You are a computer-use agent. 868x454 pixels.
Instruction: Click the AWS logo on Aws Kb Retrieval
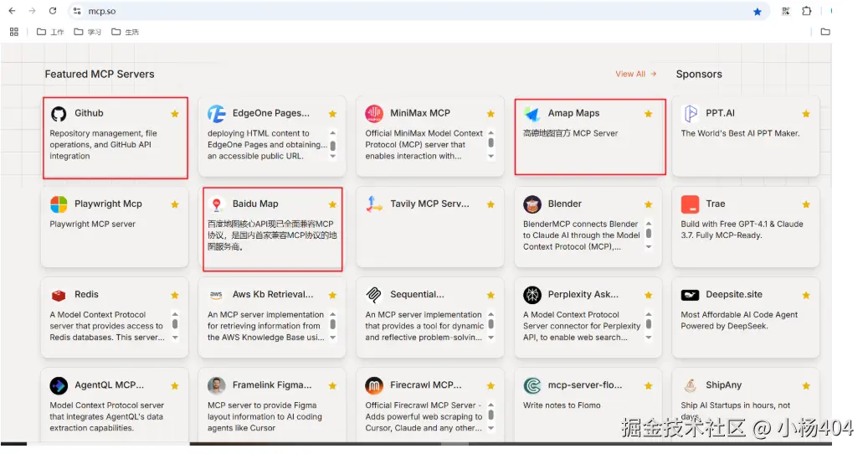click(x=217, y=295)
